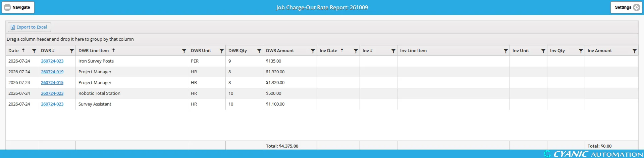
Task: Open filter for DWR Unit column
Action: click(222, 51)
